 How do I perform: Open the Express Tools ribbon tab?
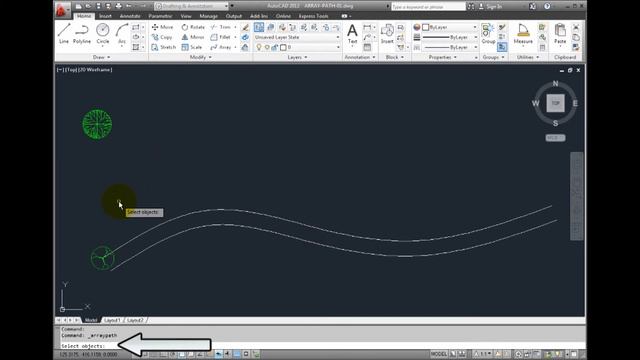313,16
